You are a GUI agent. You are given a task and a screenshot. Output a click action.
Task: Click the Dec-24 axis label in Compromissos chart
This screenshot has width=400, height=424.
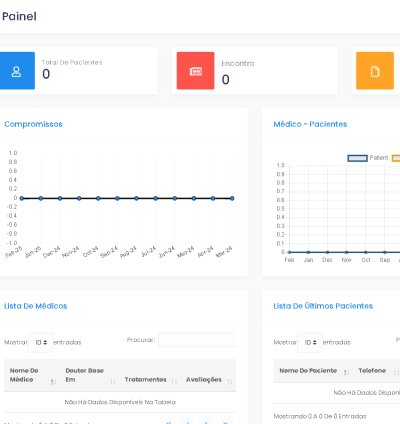tap(52, 252)
